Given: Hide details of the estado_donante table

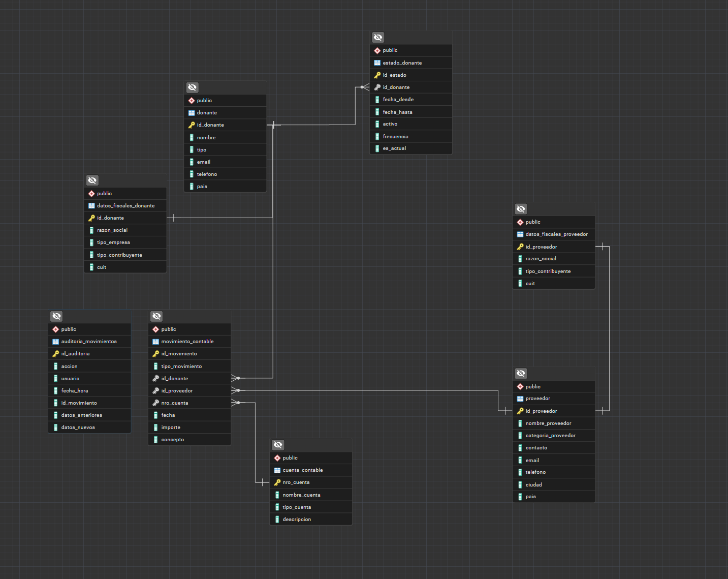Looking at the screenshot, I should coord(378,38).
